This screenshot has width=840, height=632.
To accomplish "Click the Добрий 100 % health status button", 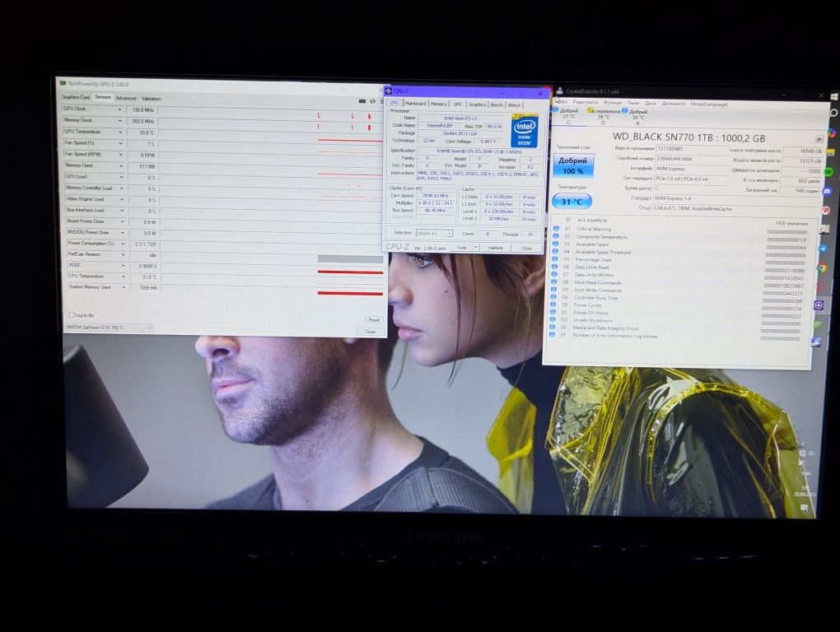I will [x=572, y=165].
